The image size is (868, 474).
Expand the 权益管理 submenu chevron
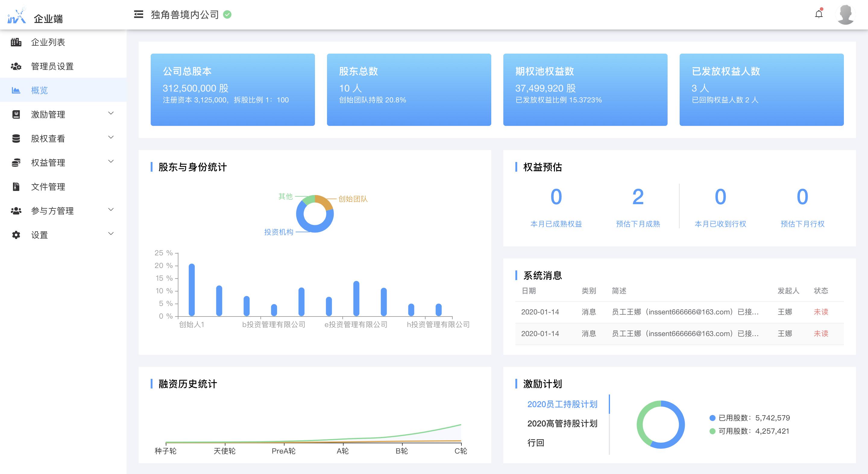click(x=111, y=161)
